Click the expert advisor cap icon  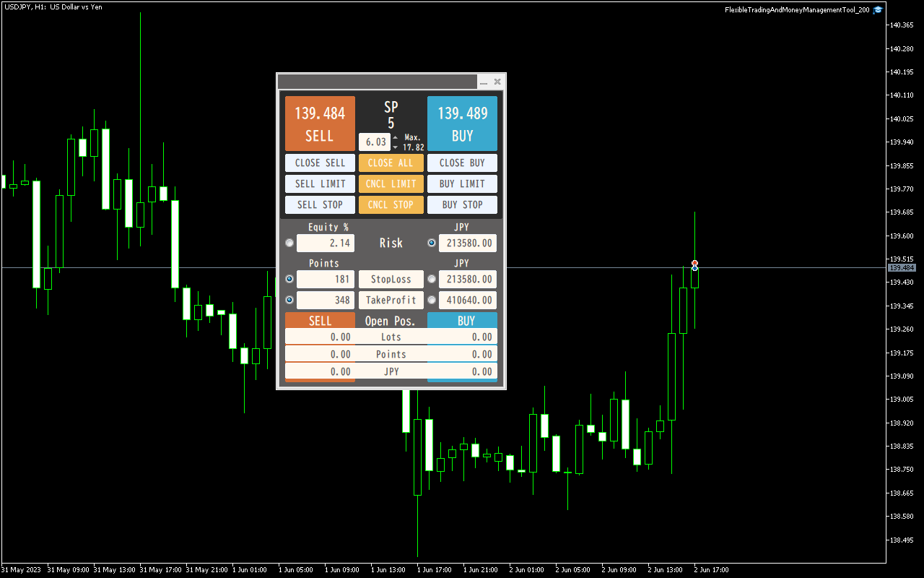(878, 10)
